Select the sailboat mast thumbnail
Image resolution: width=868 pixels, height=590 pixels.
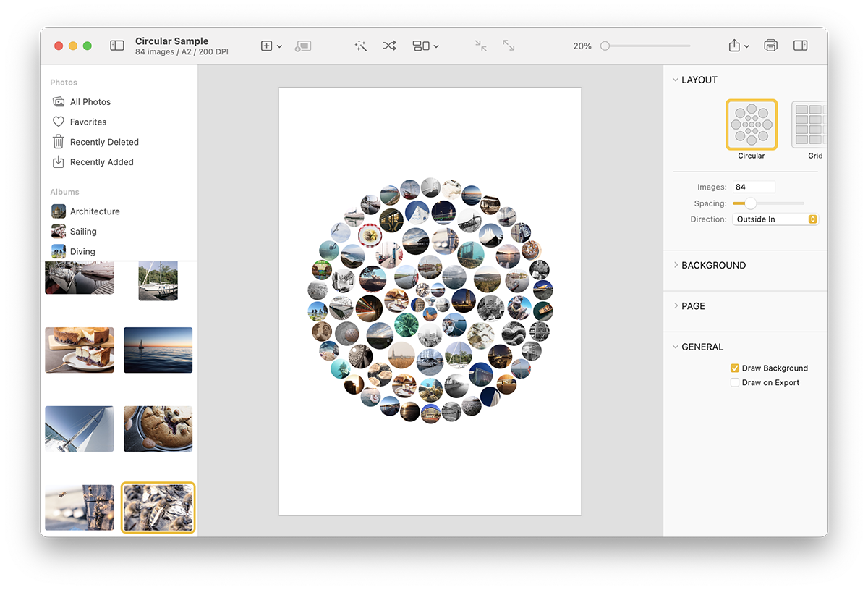pos(80,429)
